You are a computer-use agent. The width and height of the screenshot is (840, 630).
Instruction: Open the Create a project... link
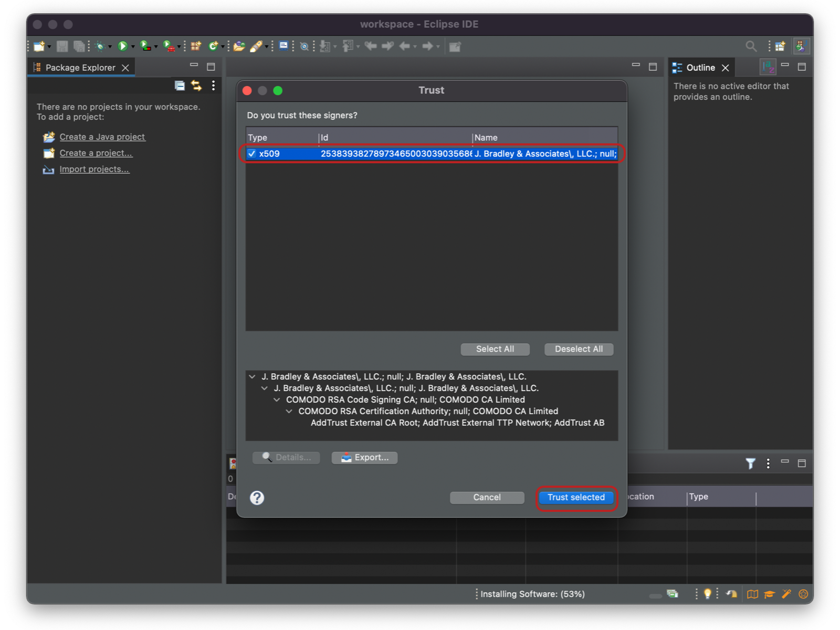(x=96, y=153)
